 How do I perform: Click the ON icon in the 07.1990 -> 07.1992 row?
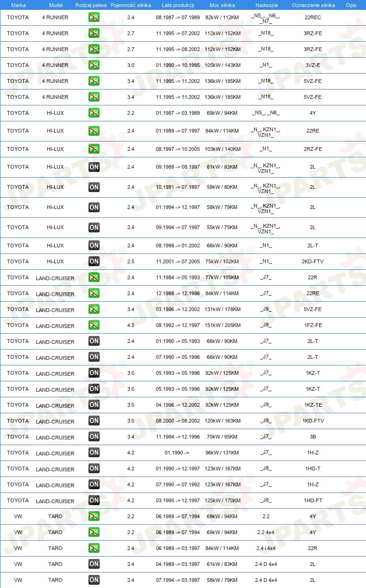(94, 484)
